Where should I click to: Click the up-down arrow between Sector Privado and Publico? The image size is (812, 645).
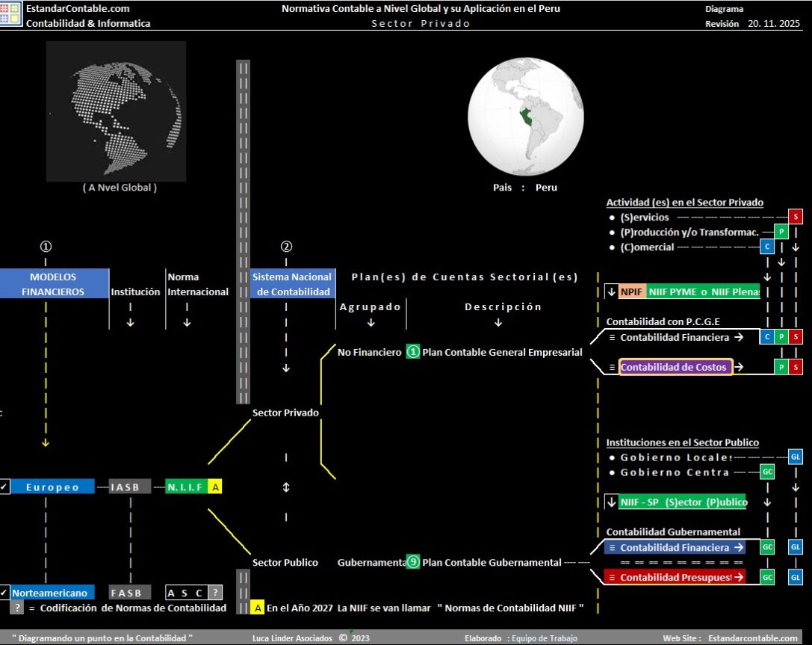tap(285, 487)
